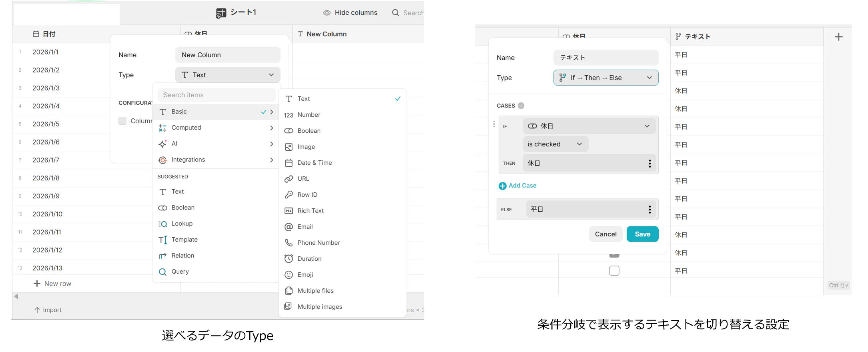Click scroll left arrow at table bottom
Screen dimensions: 868x352
[16, 296]
